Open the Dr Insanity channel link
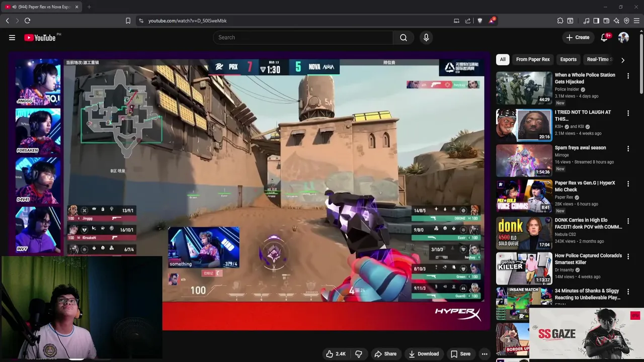The width and height of the screenshot is (644, 362). [x=565, y=270]
